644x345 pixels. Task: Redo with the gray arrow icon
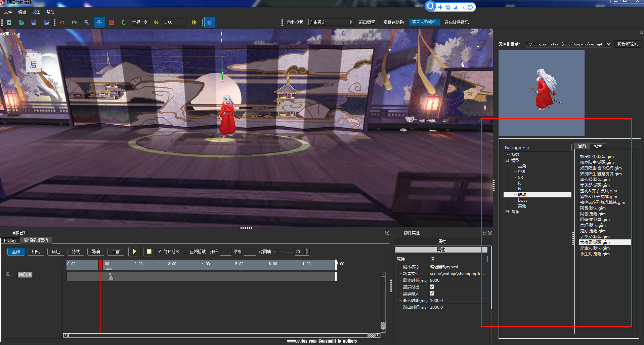point(74,22)
